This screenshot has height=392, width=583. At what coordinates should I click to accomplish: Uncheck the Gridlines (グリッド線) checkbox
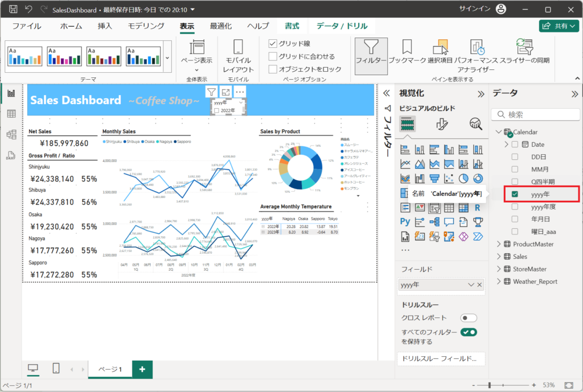point(273,44)
